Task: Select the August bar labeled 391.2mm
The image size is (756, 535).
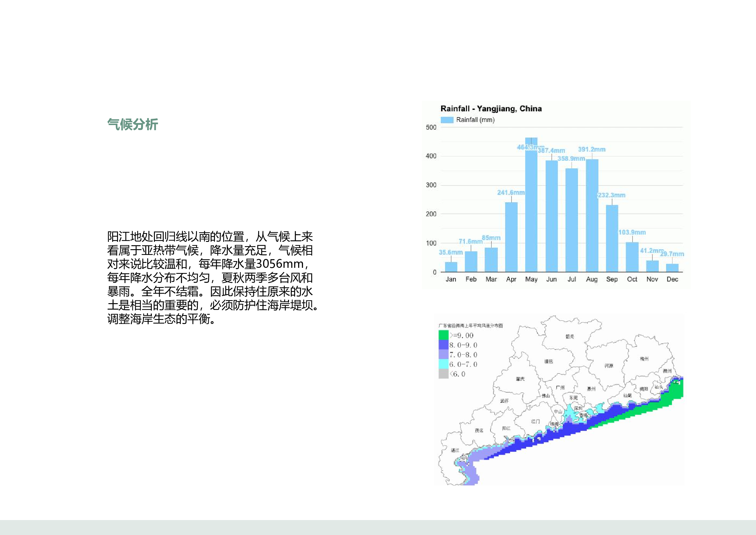Action: [592, 215]
